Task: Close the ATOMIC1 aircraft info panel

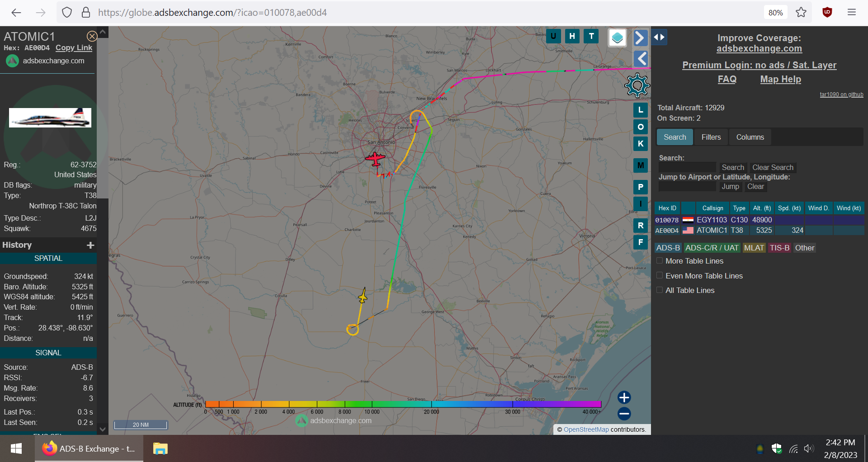Action: [x=92, y=36]
